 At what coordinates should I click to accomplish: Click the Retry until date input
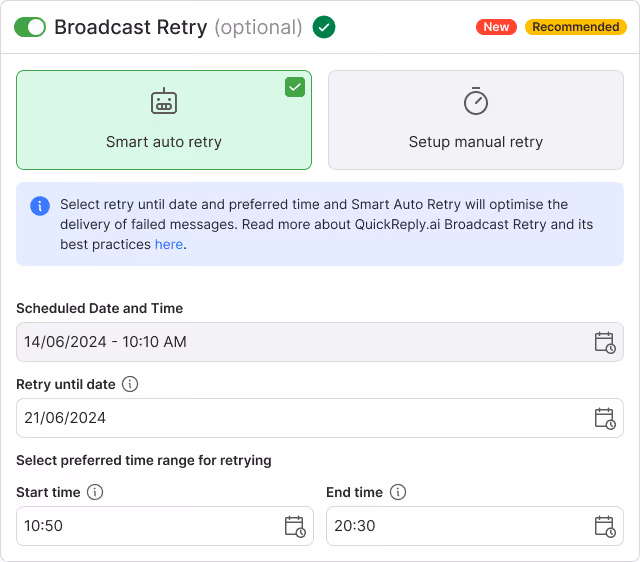point(320,418)
